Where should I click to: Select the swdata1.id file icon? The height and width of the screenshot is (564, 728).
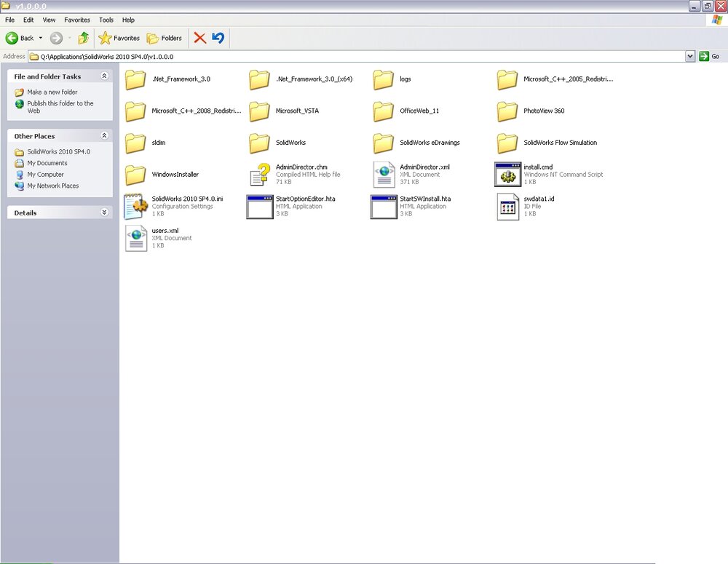tap(508, 207)
